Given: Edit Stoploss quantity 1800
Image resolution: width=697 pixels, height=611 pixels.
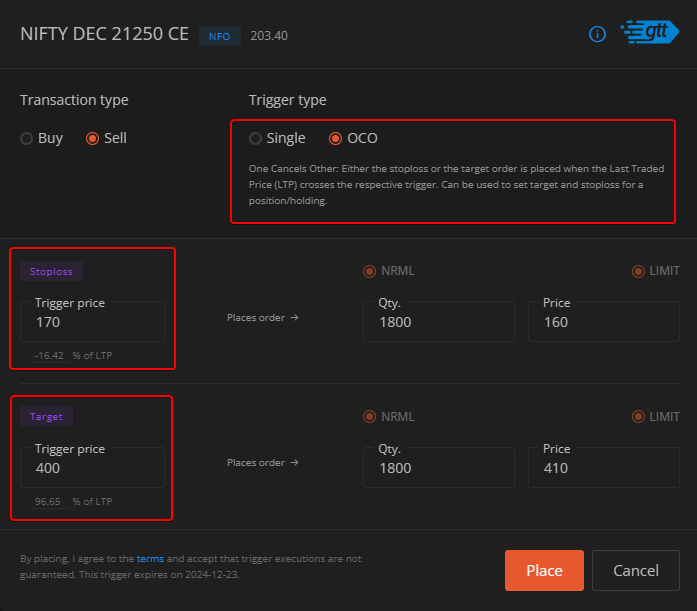Looking at the screenshot, I should coord(439,322).
